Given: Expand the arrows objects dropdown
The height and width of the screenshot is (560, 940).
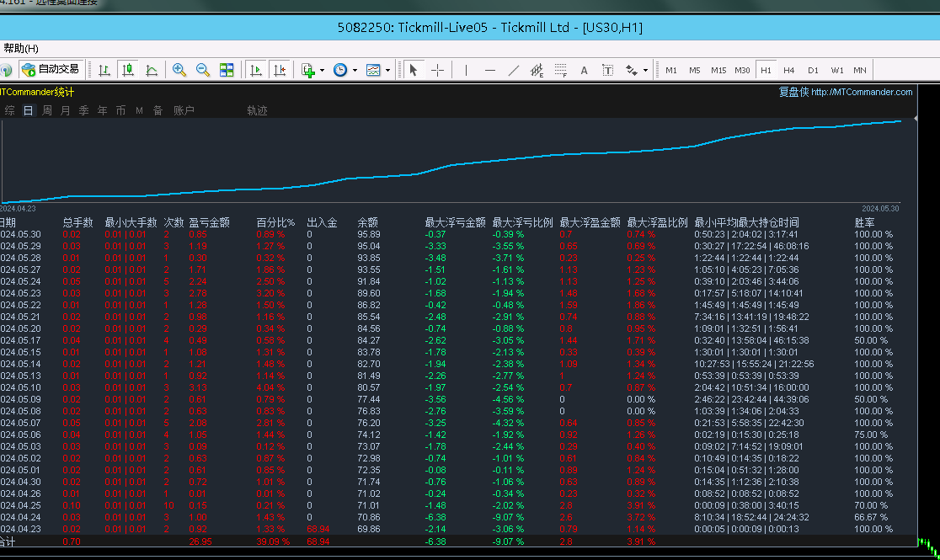Looking at the screenshot, I should [645, 70].
